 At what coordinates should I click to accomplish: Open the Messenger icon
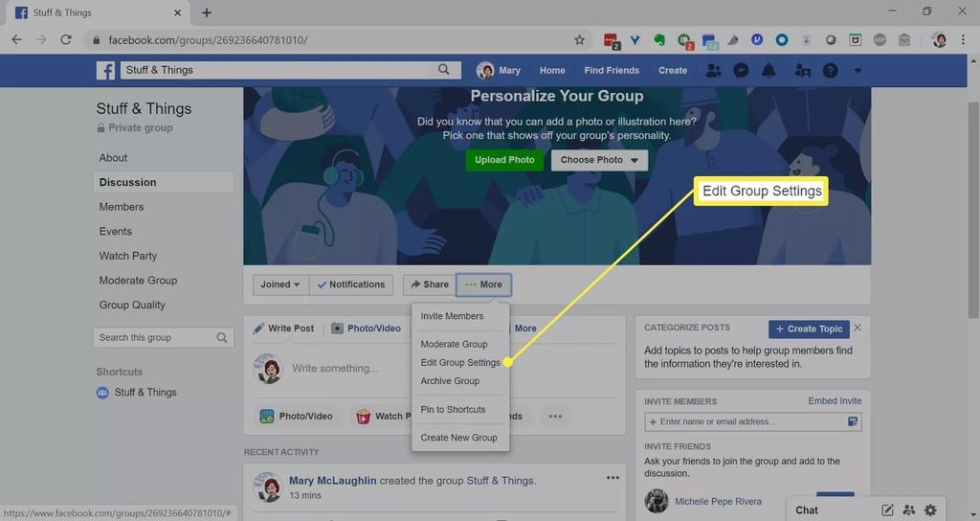click(x=741, y=70)
